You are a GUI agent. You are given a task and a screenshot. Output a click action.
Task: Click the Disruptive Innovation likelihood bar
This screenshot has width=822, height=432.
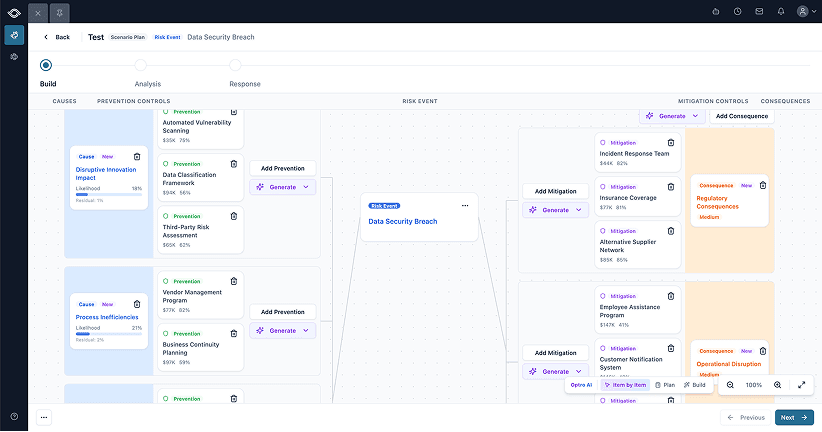point(109,195)
